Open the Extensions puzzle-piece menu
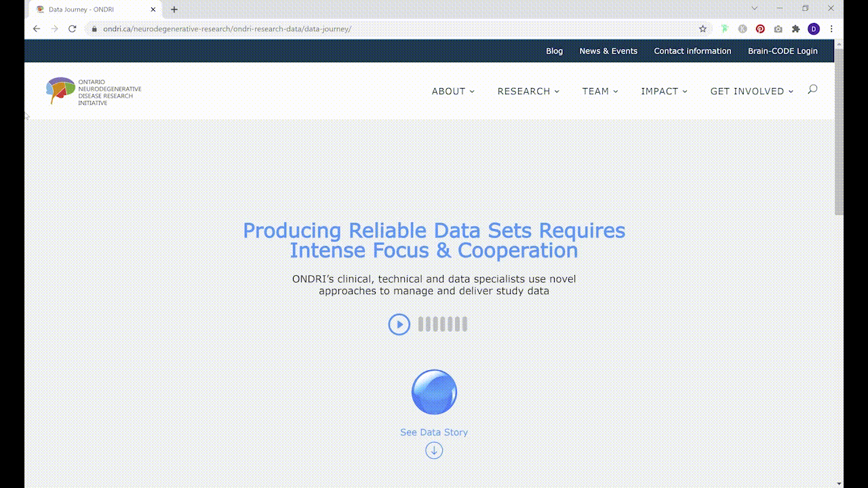Screen dimensions: 868x488 tap(796, 29)
